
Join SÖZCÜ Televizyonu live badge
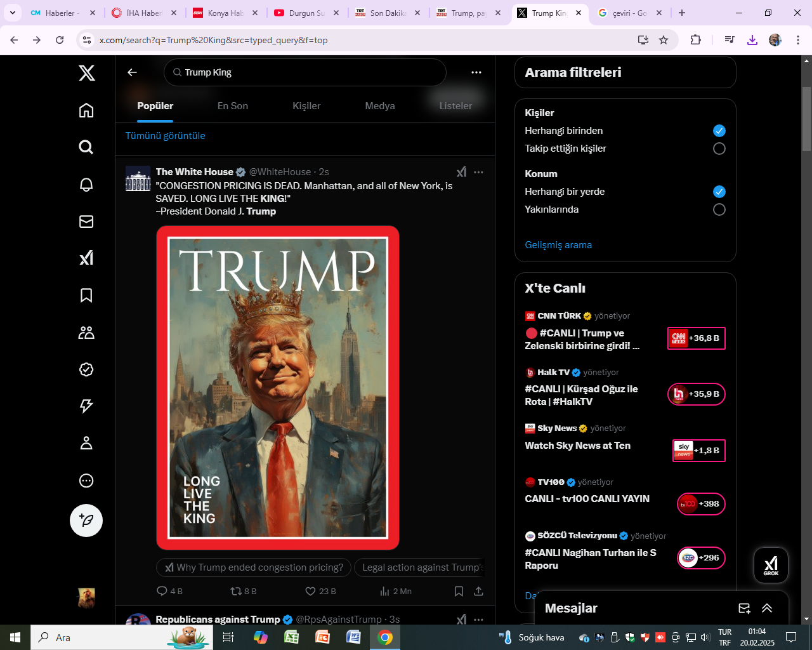[x=701, y=558]
